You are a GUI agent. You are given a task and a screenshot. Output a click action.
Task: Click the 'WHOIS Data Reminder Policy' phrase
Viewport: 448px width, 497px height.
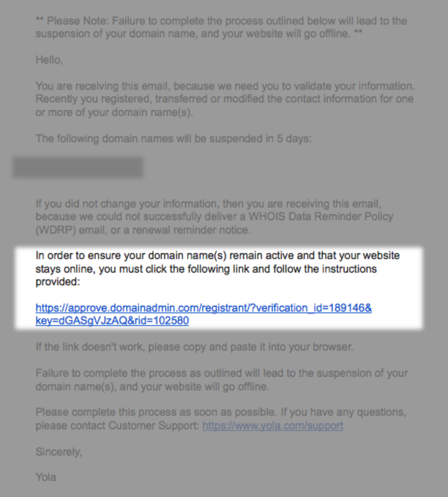321,216
